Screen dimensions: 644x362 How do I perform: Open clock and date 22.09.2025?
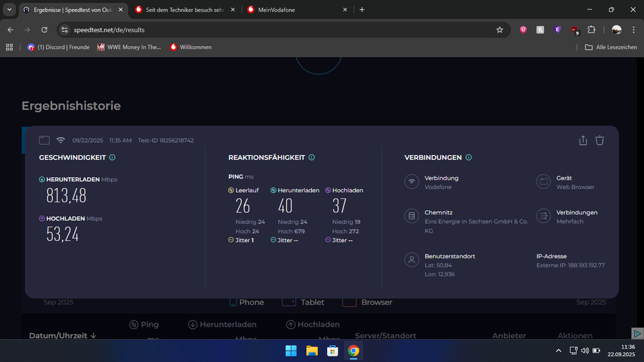621,350
